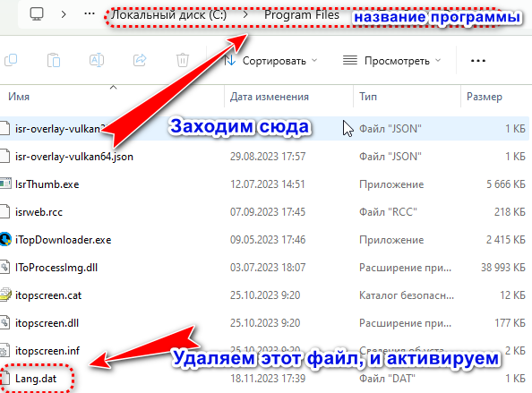Expand breadcrumb chevron after Локальный диск (C:)

245,14
